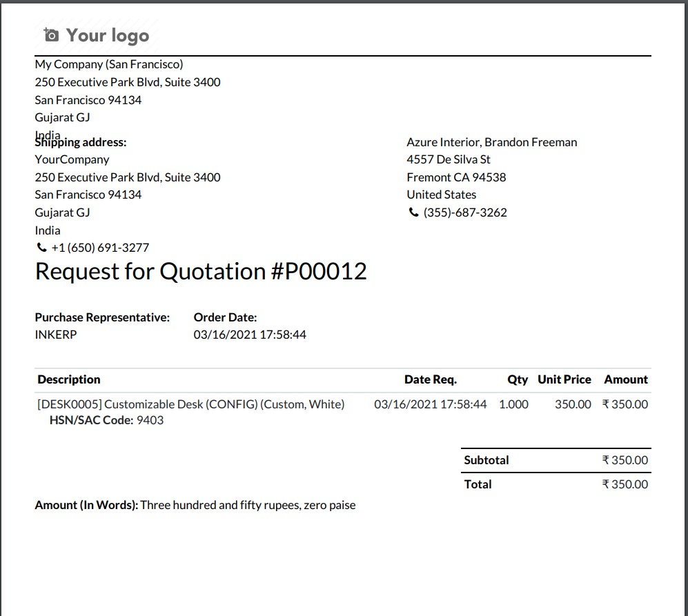Click 'My Company (San Francisco)' header line
688x616 pixels.
(x=109, y=64)
